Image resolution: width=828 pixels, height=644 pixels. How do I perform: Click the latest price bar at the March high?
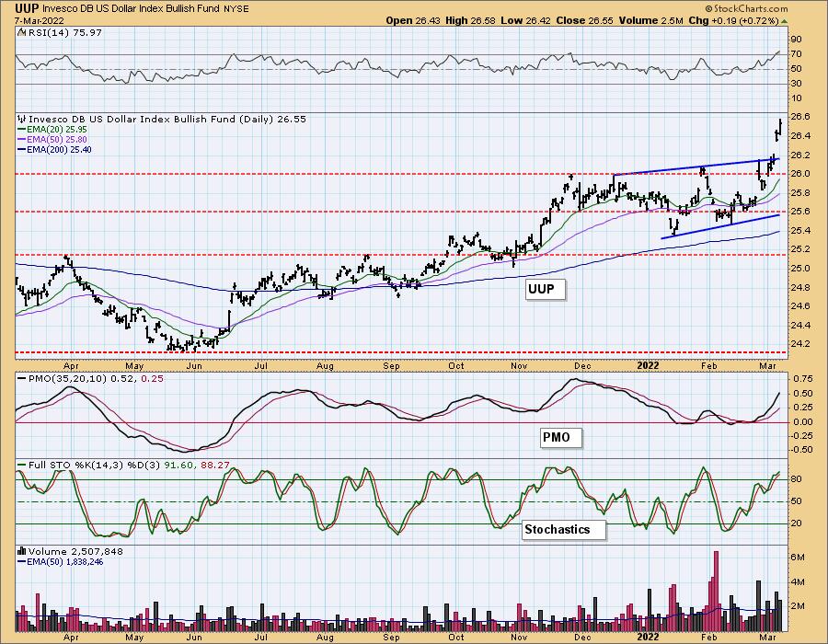click(780, 127)
